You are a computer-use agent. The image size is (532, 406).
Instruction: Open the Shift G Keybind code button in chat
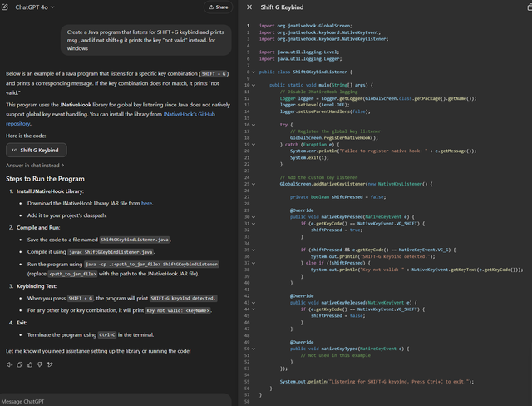37,150
